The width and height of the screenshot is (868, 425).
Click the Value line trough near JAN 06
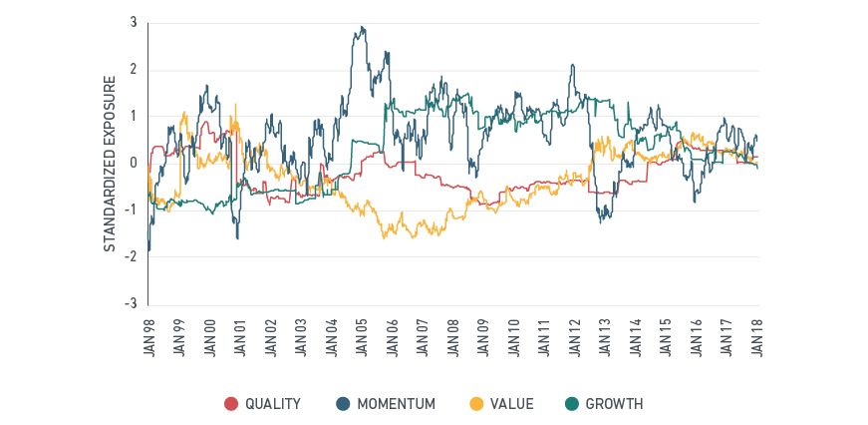[x=385, y=236]
